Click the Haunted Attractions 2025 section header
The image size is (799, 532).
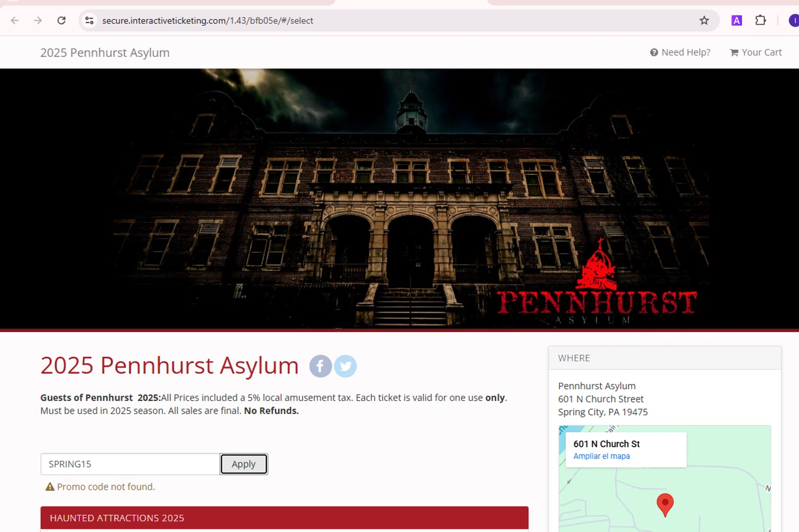284,518
